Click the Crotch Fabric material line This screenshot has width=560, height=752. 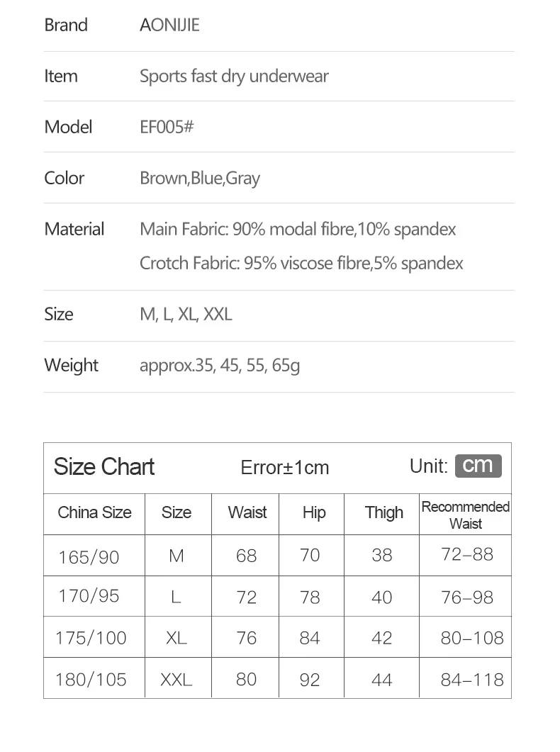pos(301,263)
